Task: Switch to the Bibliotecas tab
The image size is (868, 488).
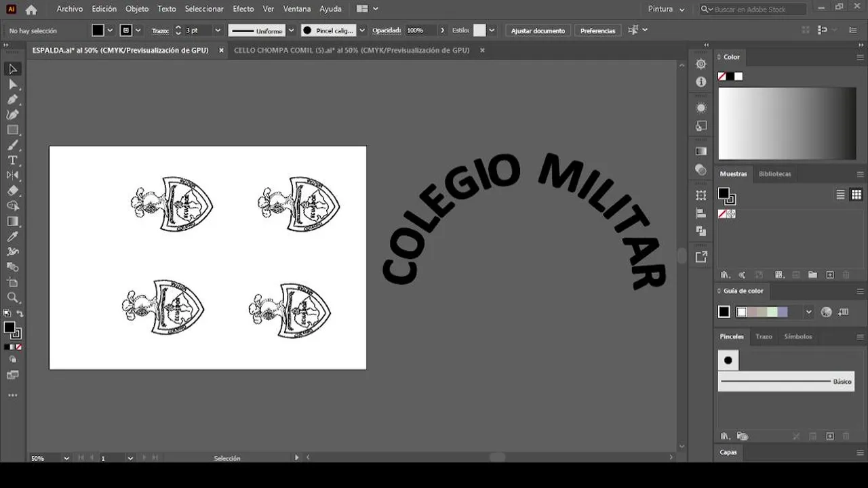Action: (774, 174)
